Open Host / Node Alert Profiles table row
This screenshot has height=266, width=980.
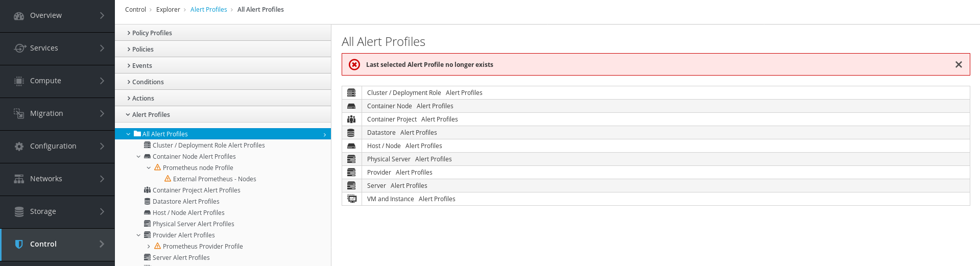pos(656,146)
